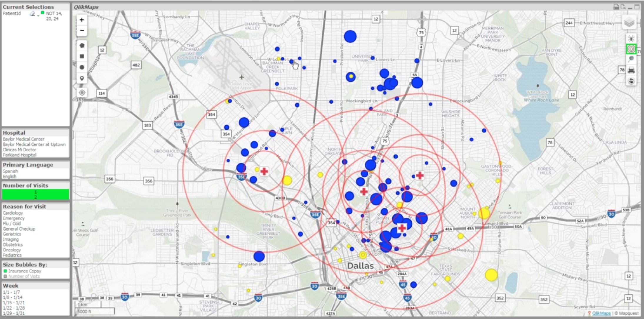The height and width of the screenshot is (319, 644).
Task: Select the circle selection tool
Action: [x=82, y=67]
